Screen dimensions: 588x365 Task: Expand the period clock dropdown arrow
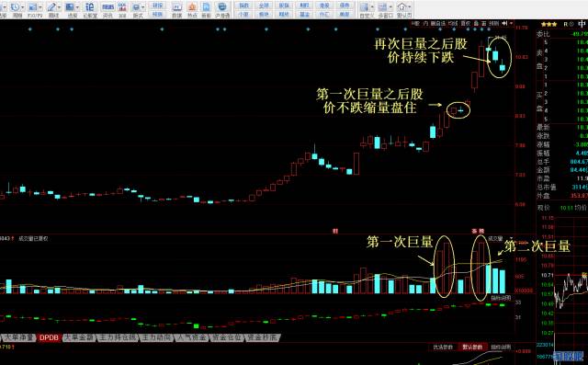point(23,7)
